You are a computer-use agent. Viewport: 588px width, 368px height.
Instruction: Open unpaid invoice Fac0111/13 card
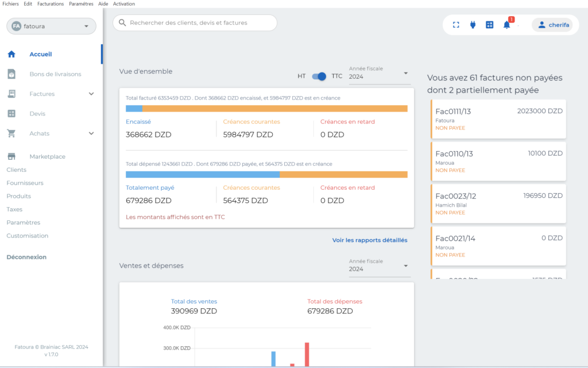pyautogui.click(x=498, y=119)
